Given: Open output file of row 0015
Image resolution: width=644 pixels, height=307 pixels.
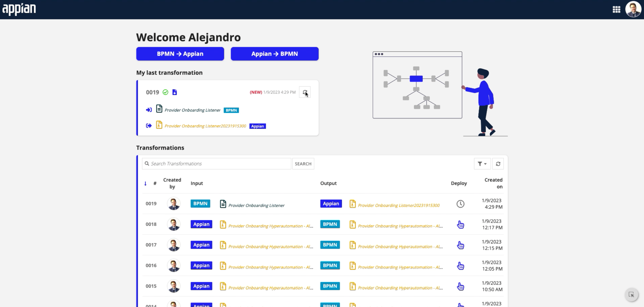Looking at the screenshot, I should [x=400, y=288].
